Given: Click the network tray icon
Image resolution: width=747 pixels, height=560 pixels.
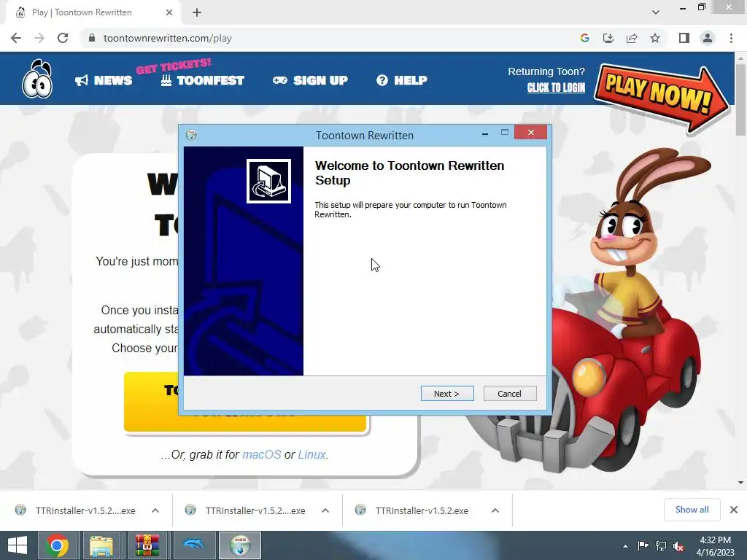Looking at the screenshot, I should (x=661, y=546).
